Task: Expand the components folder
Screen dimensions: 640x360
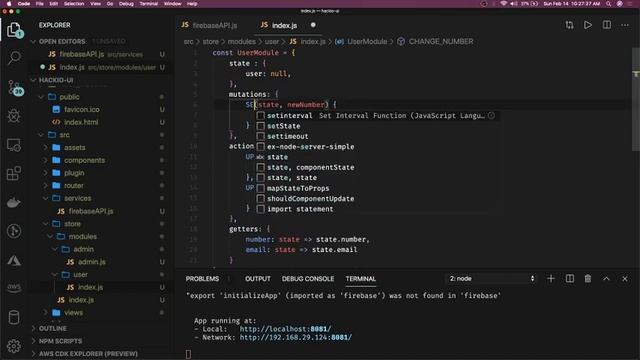Action: click(84, 160)
